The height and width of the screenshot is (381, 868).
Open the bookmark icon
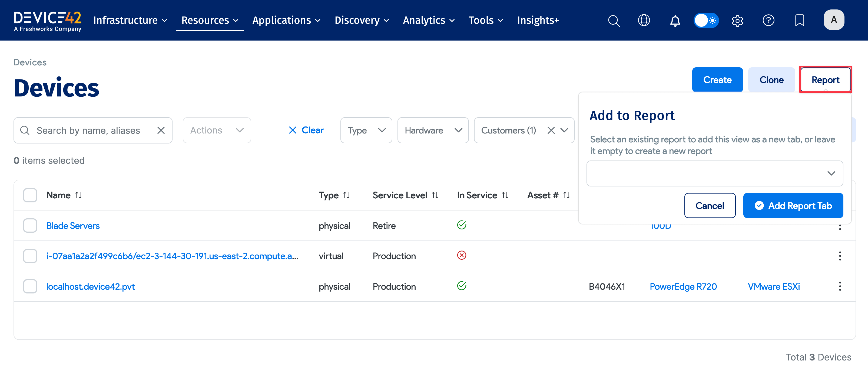click(x=799, y=21)
